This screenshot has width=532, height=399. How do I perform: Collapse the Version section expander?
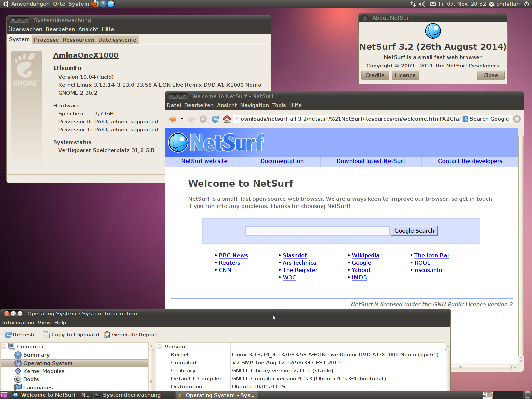coord(159,347)
